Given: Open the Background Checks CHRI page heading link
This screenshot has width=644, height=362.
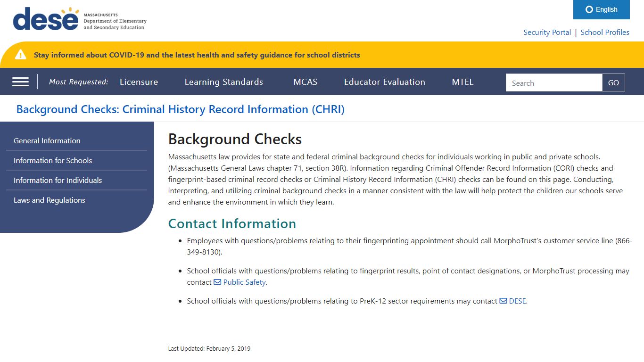Looking at the screenshot, I should pyautogui.click(x=181, y=109).
